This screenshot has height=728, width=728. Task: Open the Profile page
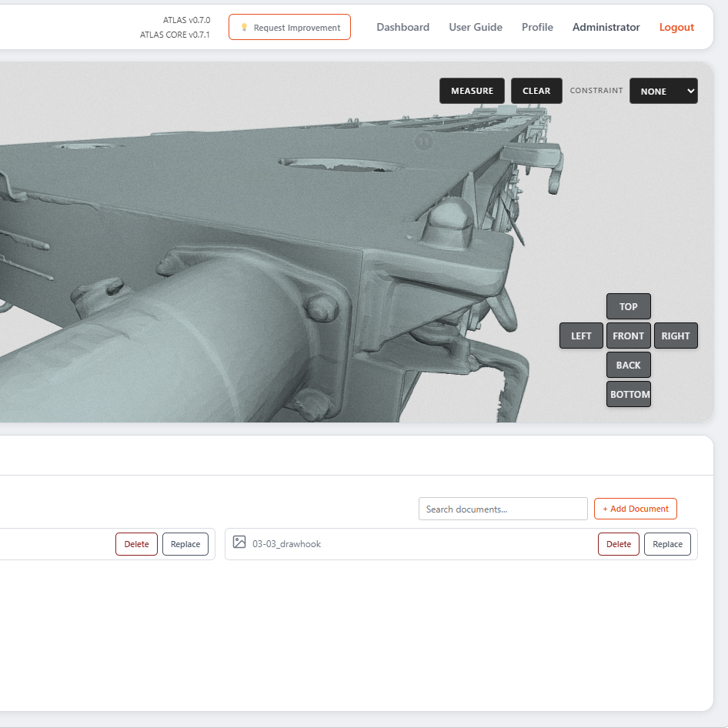537,28
